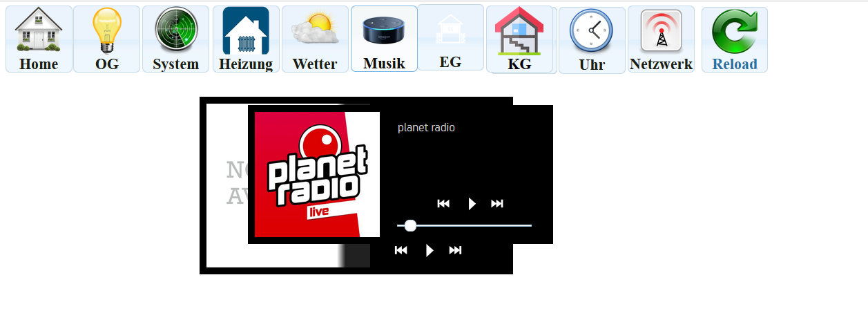This screenshot has width=868, height=331.
Task: Open the Netzwerk antenna tile
Action: (661, 39)
